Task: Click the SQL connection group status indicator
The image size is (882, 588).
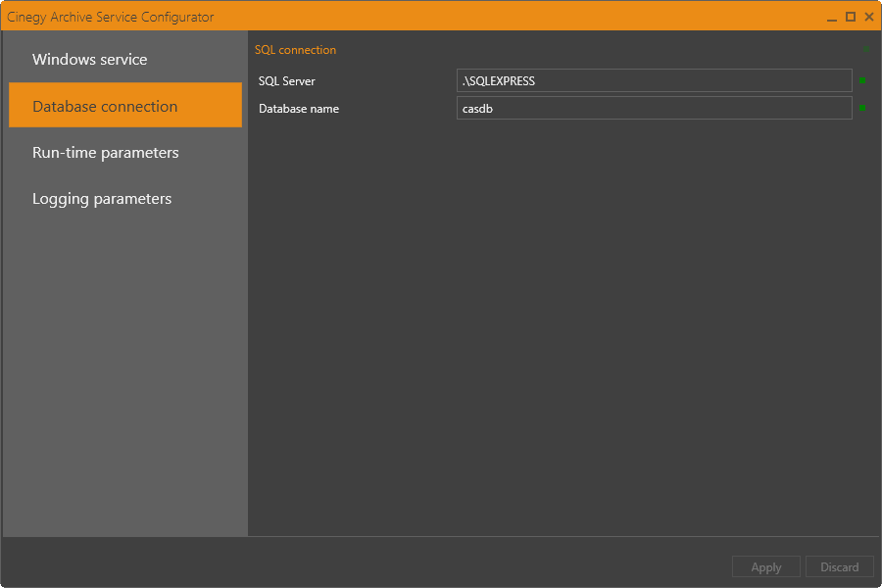Action: [866, 50]
